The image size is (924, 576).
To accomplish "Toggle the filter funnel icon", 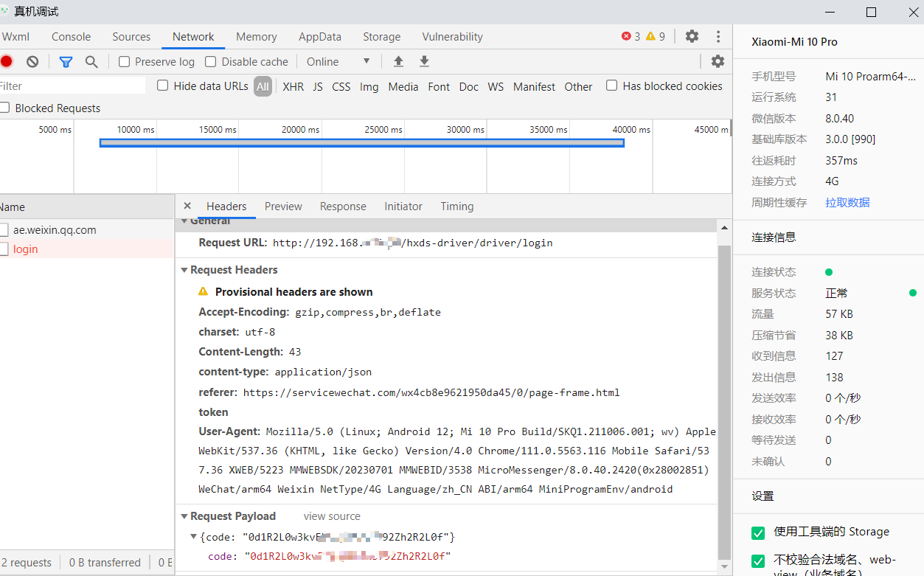I will (66, 62).
